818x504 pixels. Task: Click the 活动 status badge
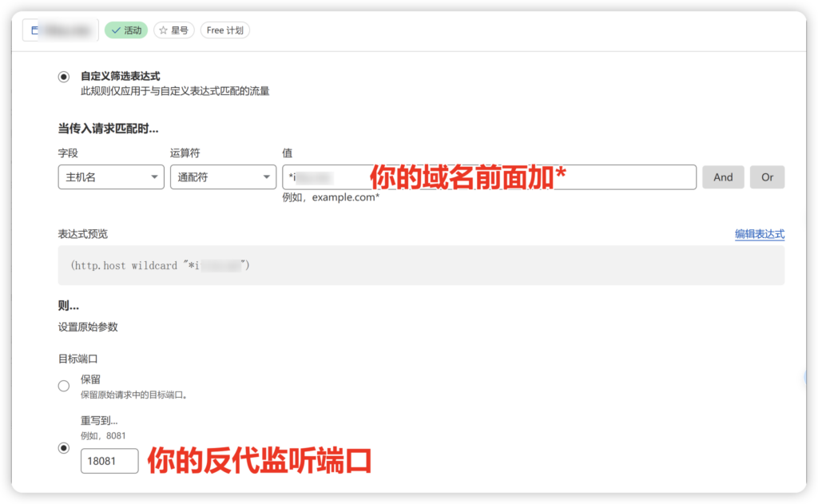point(126,30)
